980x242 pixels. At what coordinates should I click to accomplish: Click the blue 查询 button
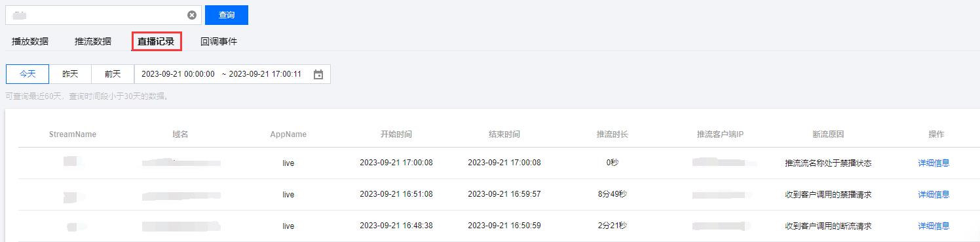[x=227, y=15]
